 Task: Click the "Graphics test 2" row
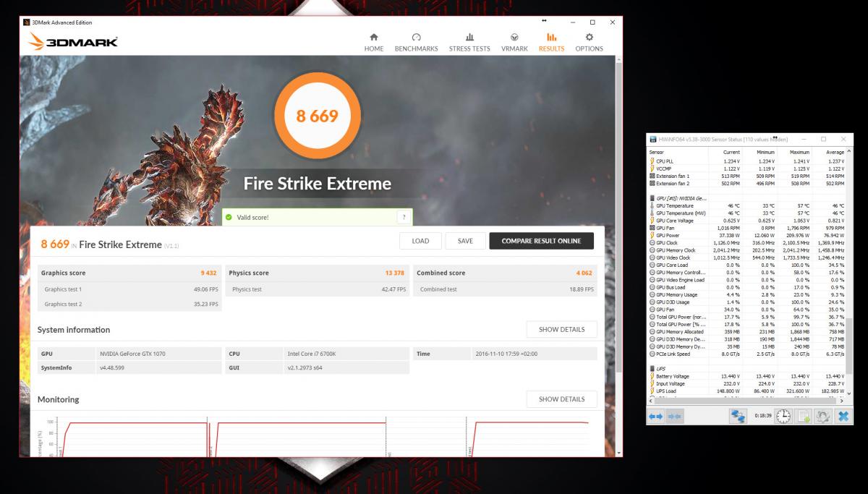click(129, 304)
